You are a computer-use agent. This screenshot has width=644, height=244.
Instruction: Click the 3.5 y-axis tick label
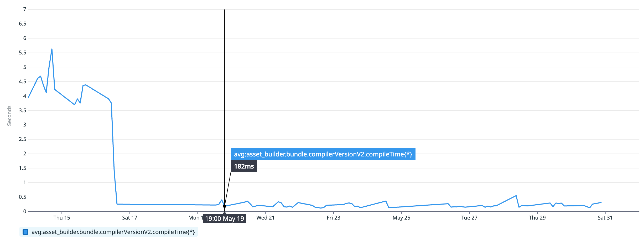[23, 110]
